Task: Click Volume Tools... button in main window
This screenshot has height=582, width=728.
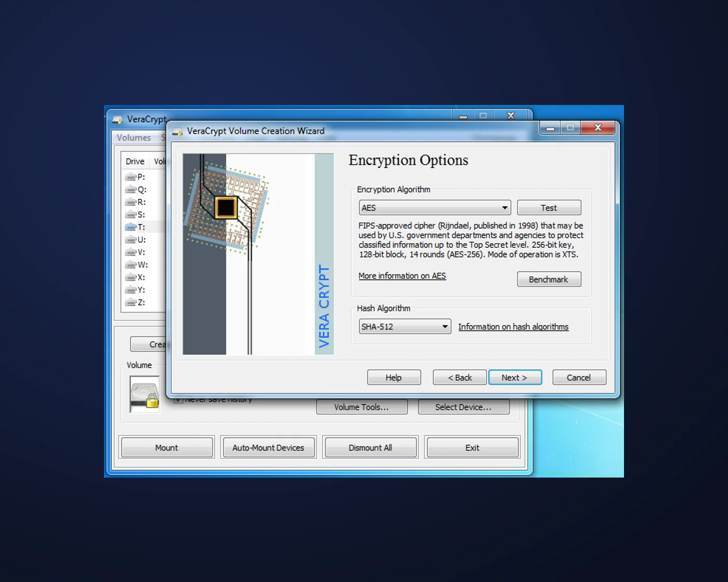Action: click(x=361, y=407)
